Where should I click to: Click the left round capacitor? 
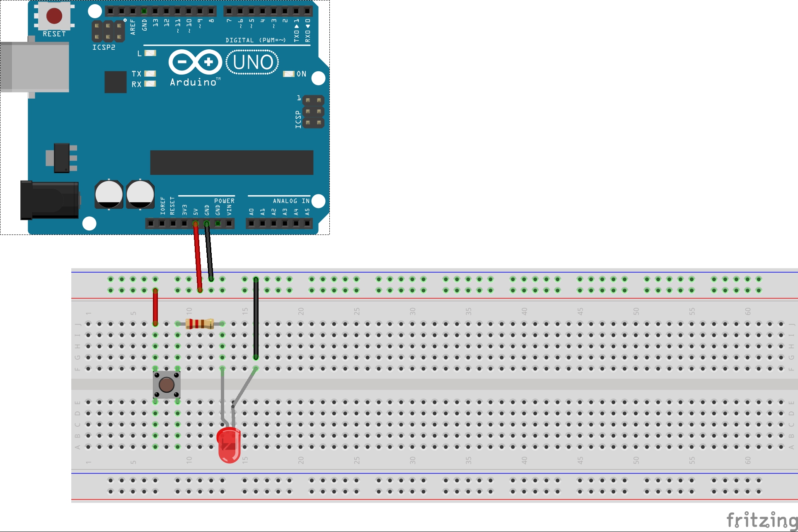click(109, 194)
